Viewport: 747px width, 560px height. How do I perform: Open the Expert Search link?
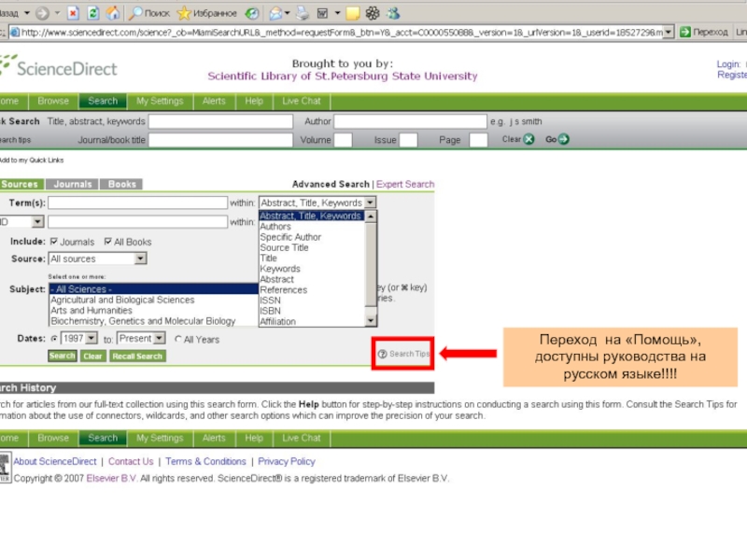405,184
